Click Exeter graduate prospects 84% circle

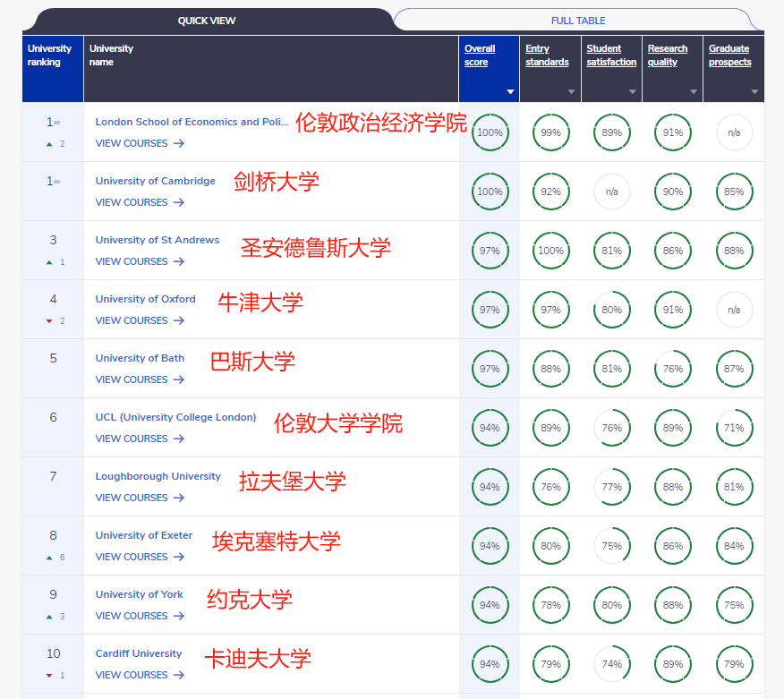[734, 546]
